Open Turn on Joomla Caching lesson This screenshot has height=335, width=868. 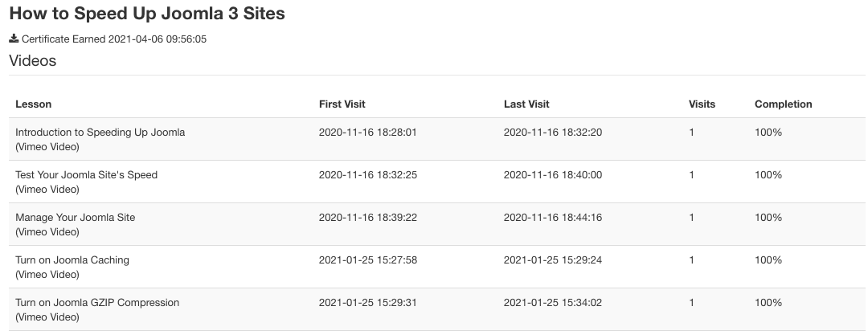pos(72,260)
